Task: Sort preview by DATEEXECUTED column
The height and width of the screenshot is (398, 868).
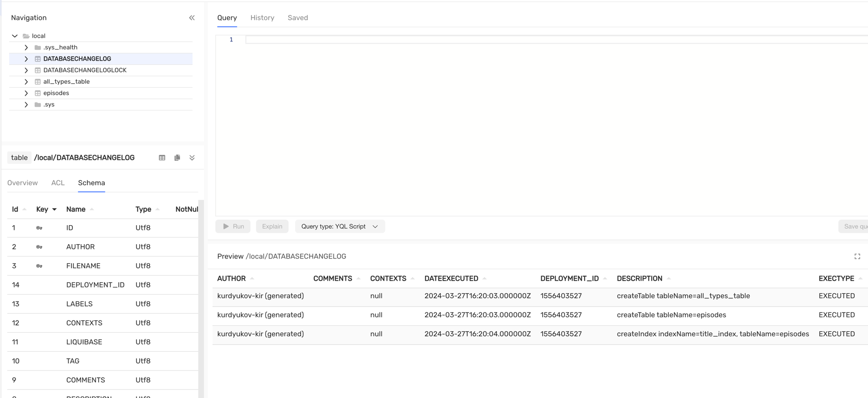Action: [x=451, y=279]
